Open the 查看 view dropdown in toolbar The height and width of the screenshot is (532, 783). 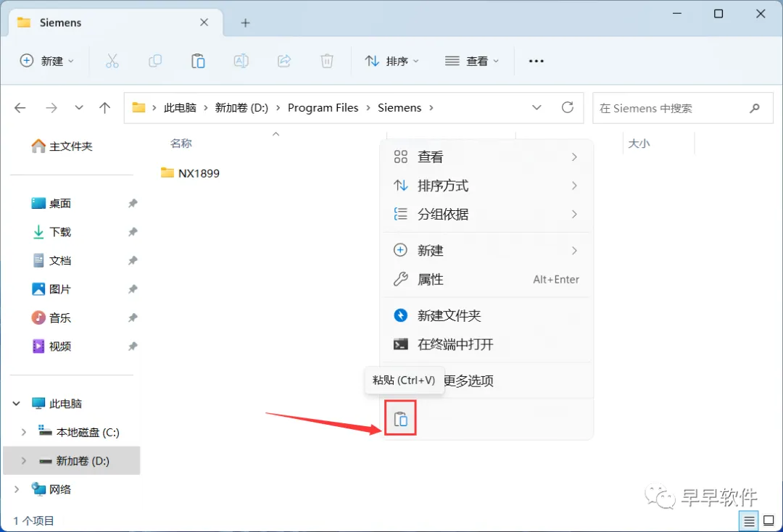(x=471, y=61)
